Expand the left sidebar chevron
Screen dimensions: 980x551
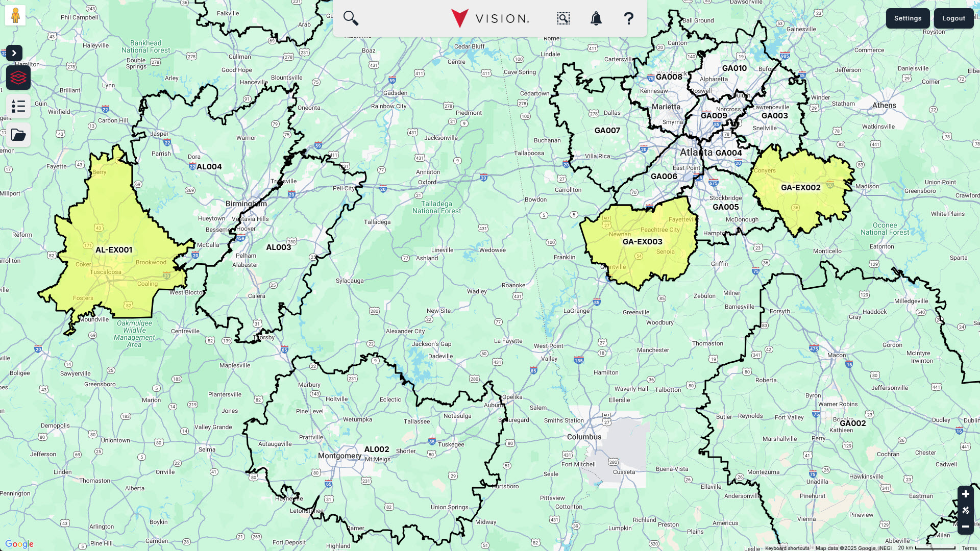point(14,53)
